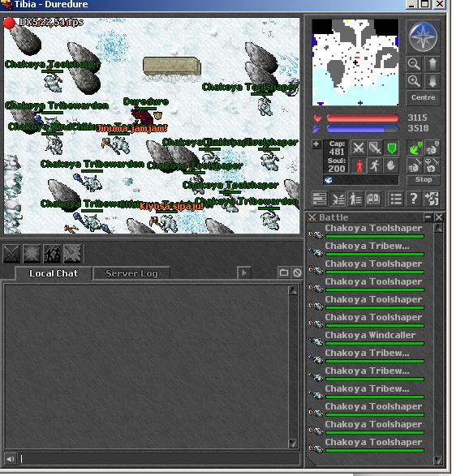452x476 pixels.
Task: Open the Quest Log book icon
Action: tap(373, 199)
